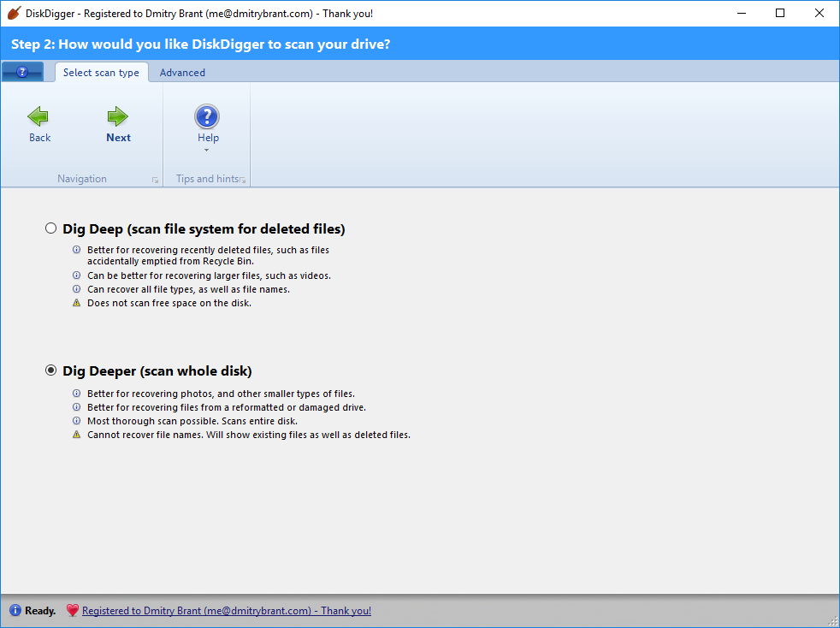Minimize the DiskDigger window
This screenshot has width=840, height=628.
coord(742,14)
